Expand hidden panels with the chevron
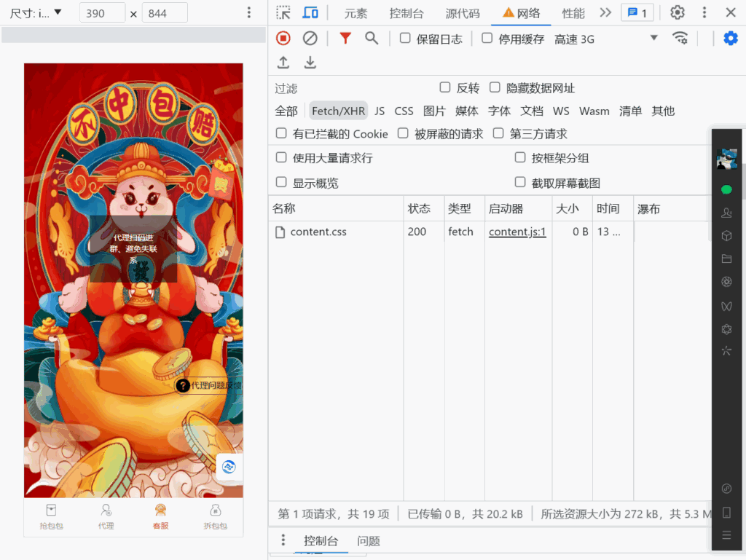 click(606, 12)
